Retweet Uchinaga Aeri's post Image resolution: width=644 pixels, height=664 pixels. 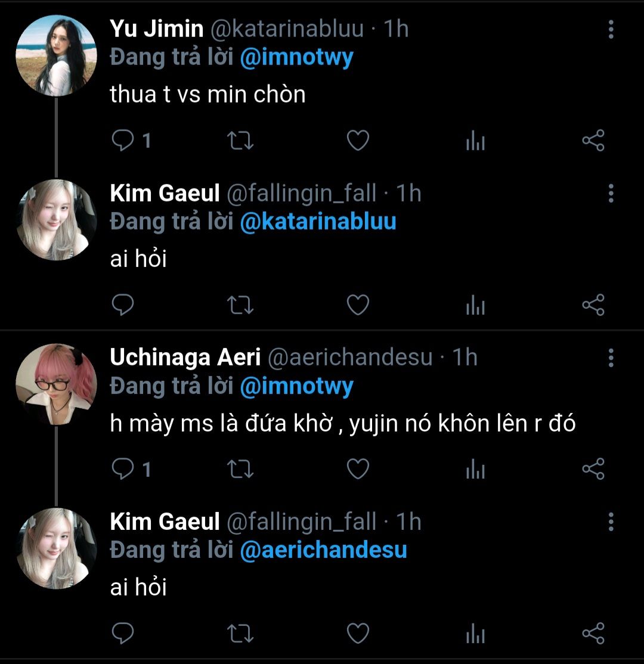coord(241,470)
